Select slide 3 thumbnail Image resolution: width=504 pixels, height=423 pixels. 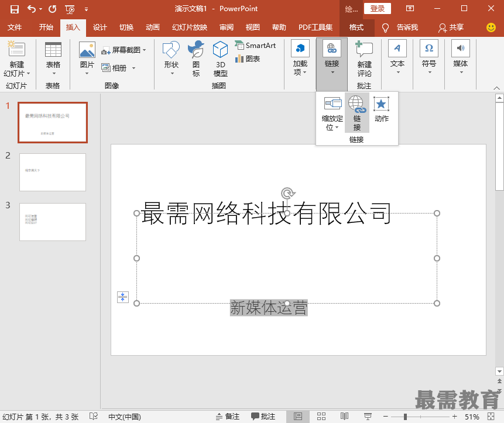tap(53, 222)
